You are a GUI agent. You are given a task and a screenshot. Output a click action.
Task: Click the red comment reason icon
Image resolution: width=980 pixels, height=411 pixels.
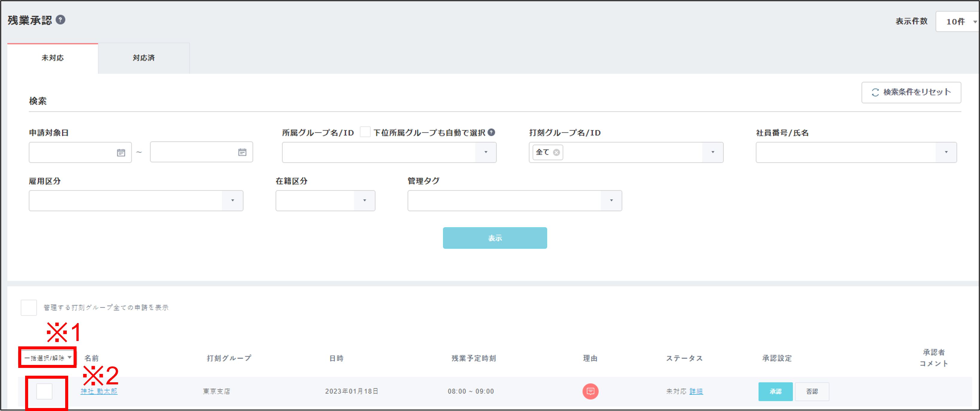(x=590, y=391)
